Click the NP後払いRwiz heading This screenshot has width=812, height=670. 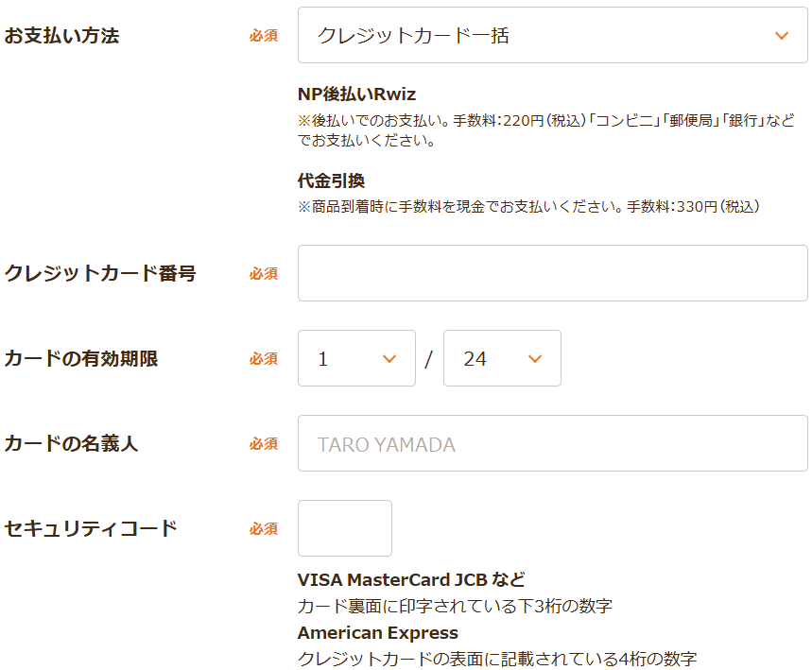click(x=356, y=94)
